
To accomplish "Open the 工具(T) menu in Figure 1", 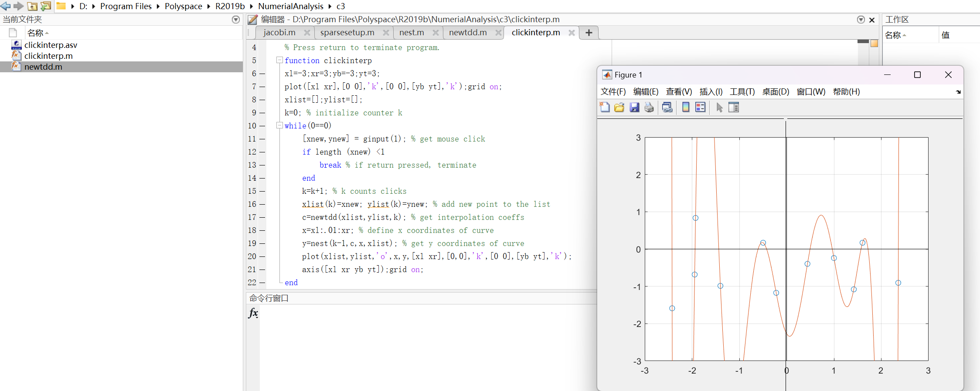I will point(742,92).
